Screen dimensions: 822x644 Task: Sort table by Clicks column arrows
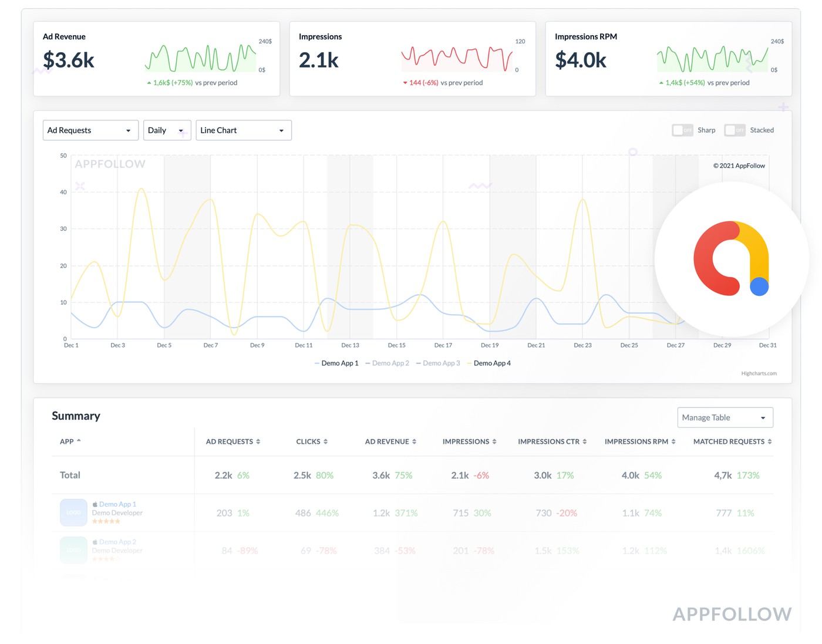326,441
